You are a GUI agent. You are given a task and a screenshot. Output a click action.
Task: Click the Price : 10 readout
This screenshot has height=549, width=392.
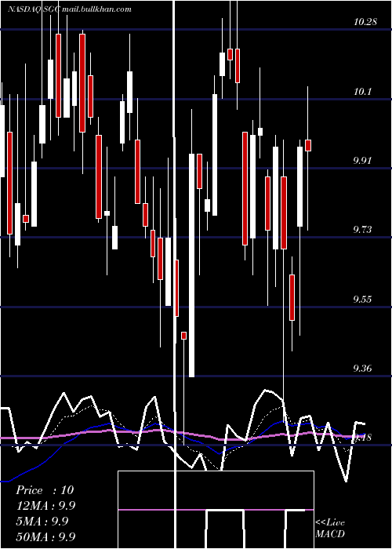(45, 490)
